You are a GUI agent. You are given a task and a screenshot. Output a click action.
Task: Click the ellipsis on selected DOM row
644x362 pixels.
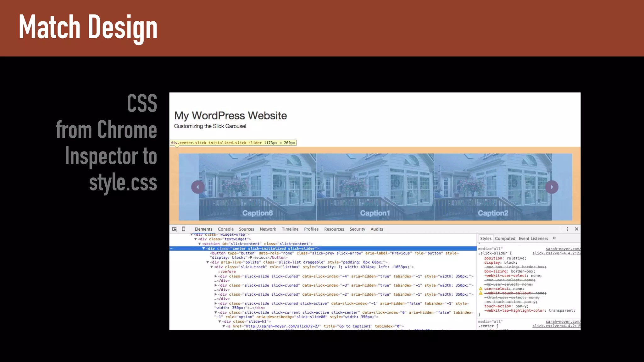pos(172,249)
